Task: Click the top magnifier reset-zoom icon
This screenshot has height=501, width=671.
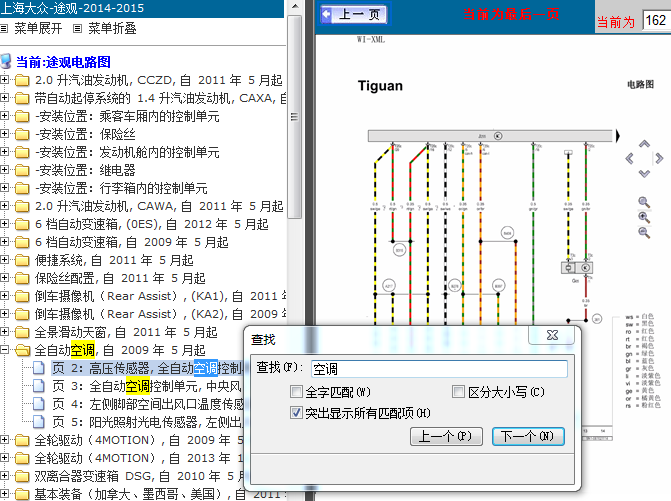Action: tap(644, 202)
